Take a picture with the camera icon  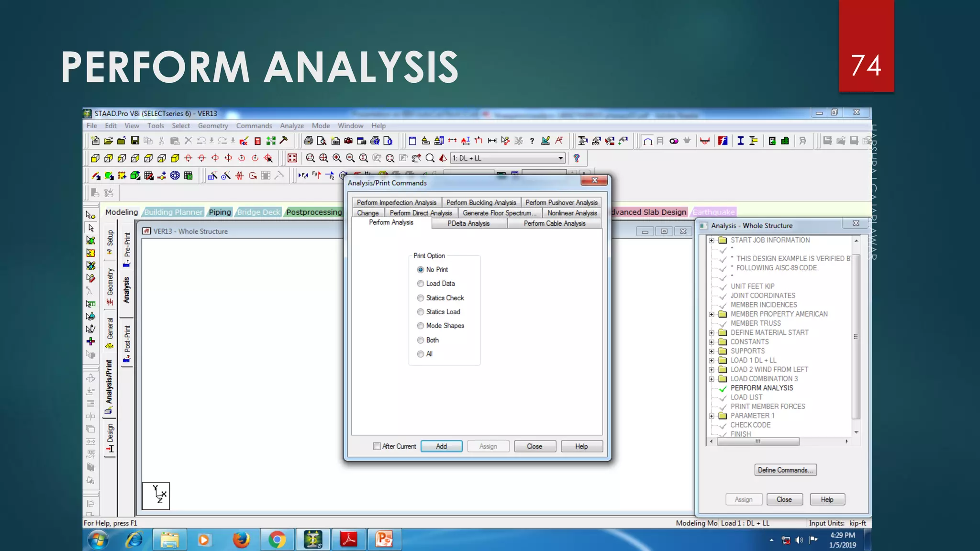(348, 141)
